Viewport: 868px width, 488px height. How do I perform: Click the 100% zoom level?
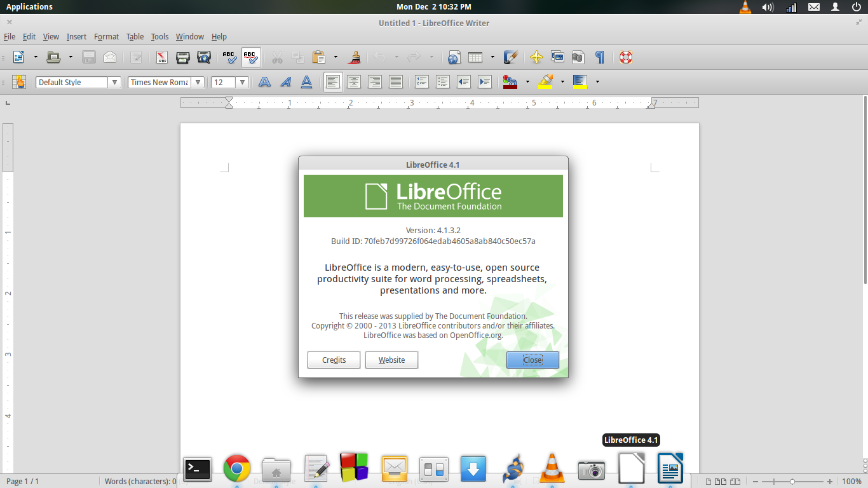click(851, 482)
